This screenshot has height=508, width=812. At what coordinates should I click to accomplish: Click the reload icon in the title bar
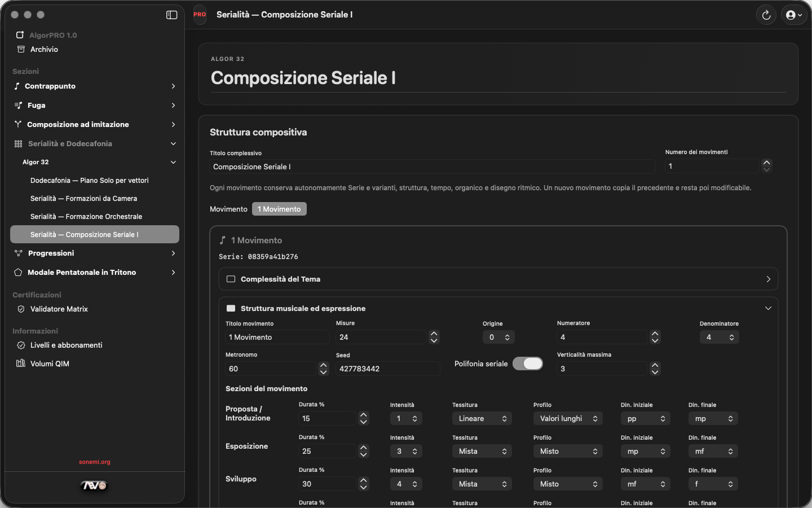[x=766, y=15]
